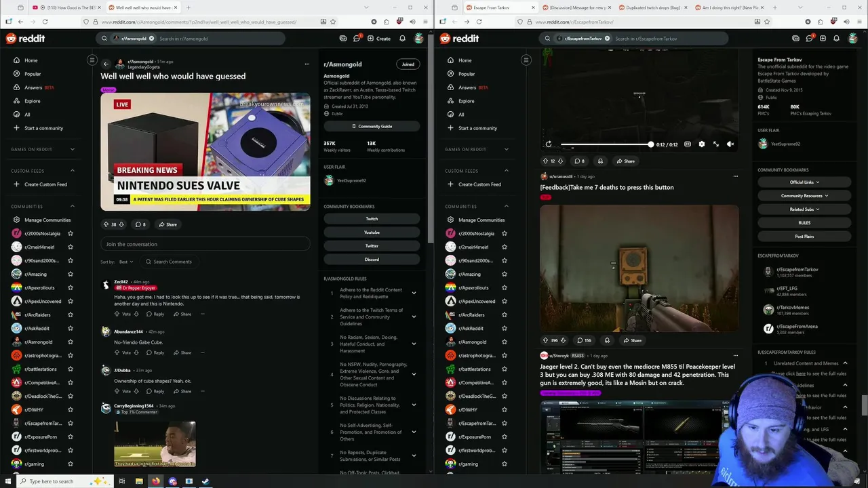Collapse the right window navigation sidebar
The height and width of the screenshot is (488, 868).
click(526, 60)
